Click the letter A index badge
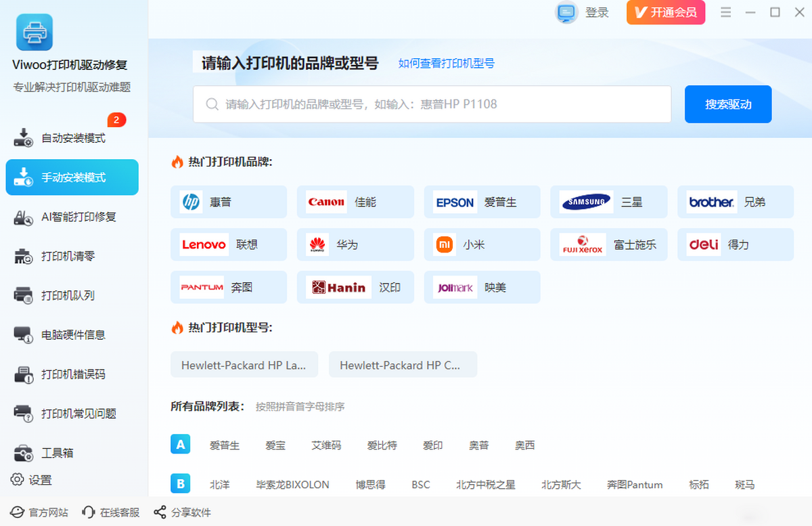Image resolution: width=812 pixels, height=526 pixels. pyautogui.click(x=180, y=445)
